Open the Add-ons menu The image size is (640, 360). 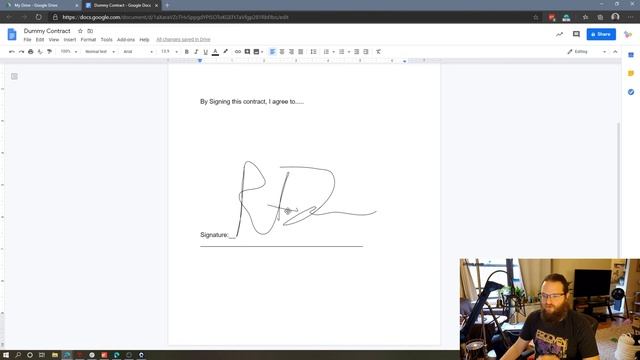coord(126,40)
